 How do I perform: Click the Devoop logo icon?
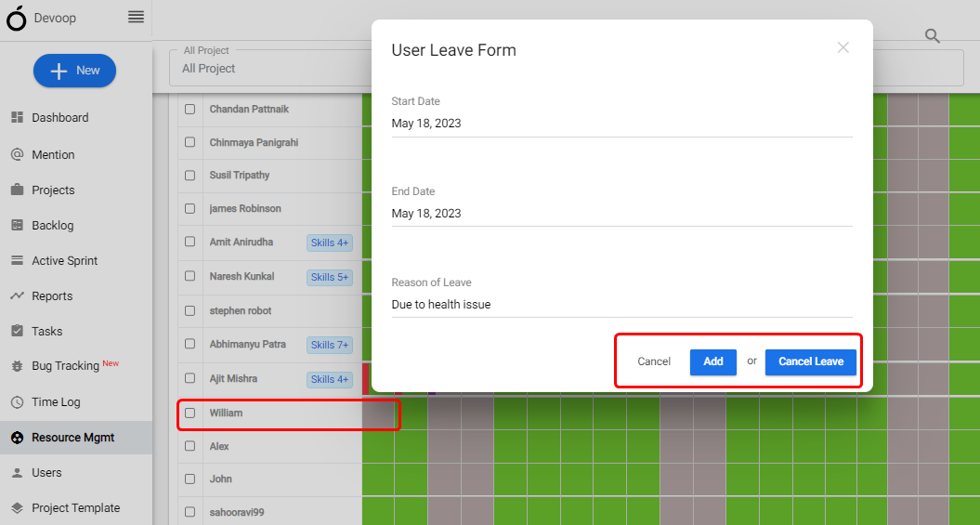16,19
